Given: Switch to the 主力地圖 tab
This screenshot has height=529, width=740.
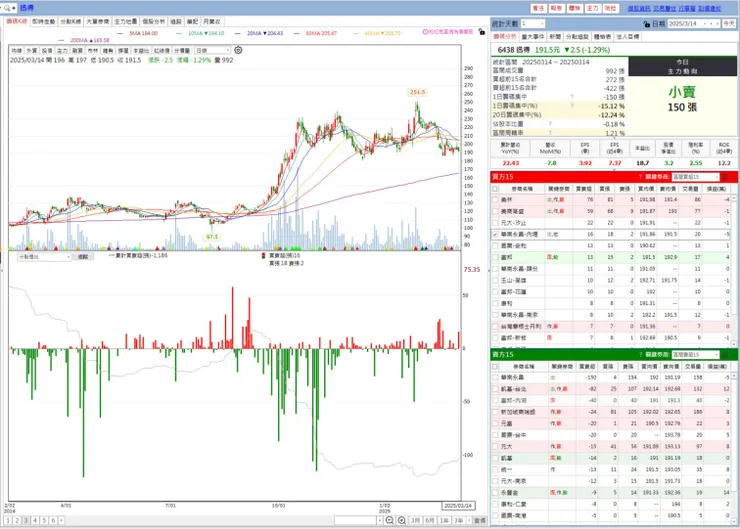Looking at the screenshot, I should click(126, 22).
